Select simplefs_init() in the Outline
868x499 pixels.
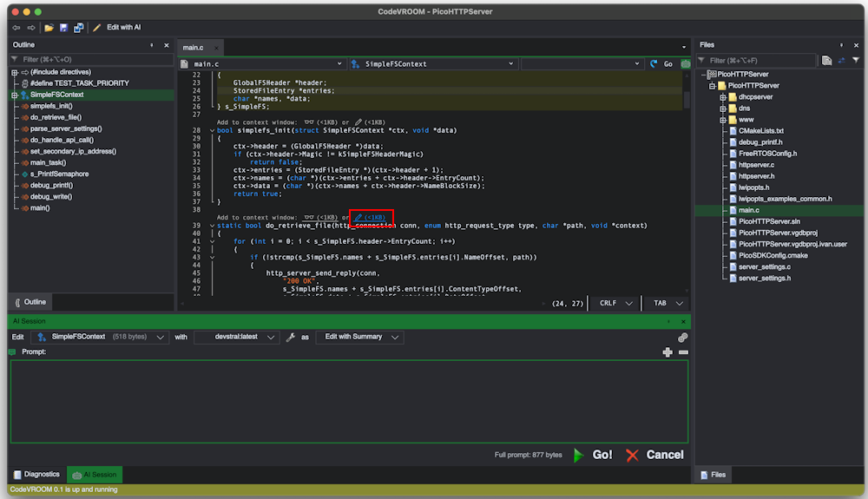(51, 106)
